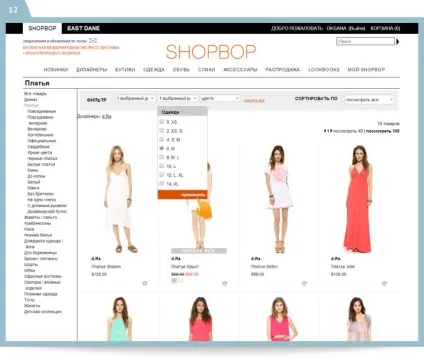Select 'Шорты' category in sidebar
This screenshot has height=360, width=424.
pyautogui.click(x=31, y=264)
